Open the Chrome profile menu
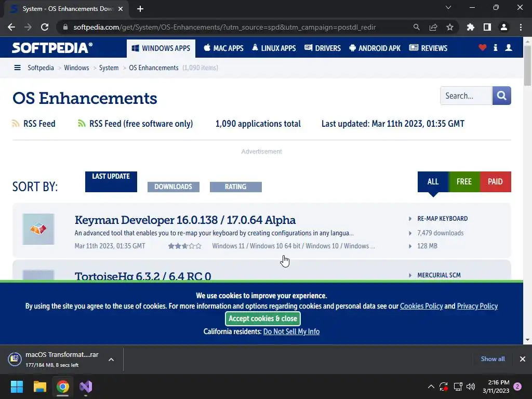 (504, 27)
